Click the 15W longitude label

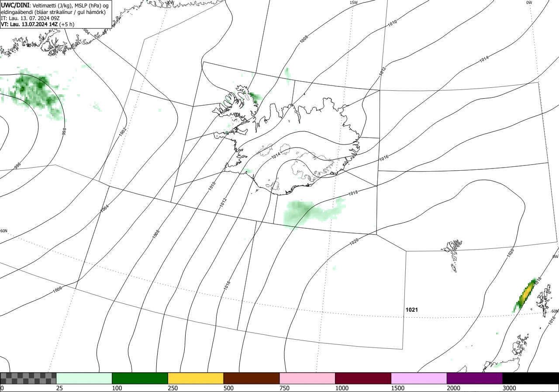[x=353, y=3]
